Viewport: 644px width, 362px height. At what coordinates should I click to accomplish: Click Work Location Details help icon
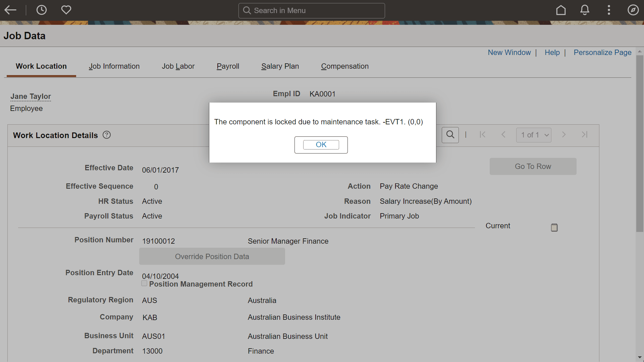[x=107, y=135]
